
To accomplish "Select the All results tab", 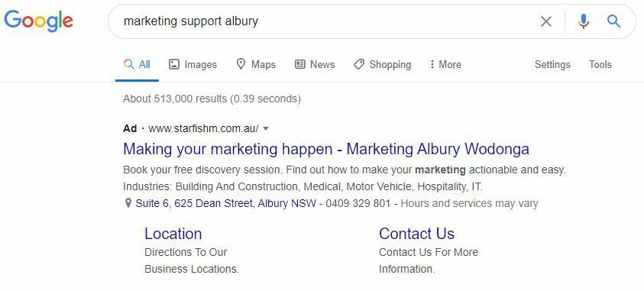I will pyautogui.click(x=138, y=64).
